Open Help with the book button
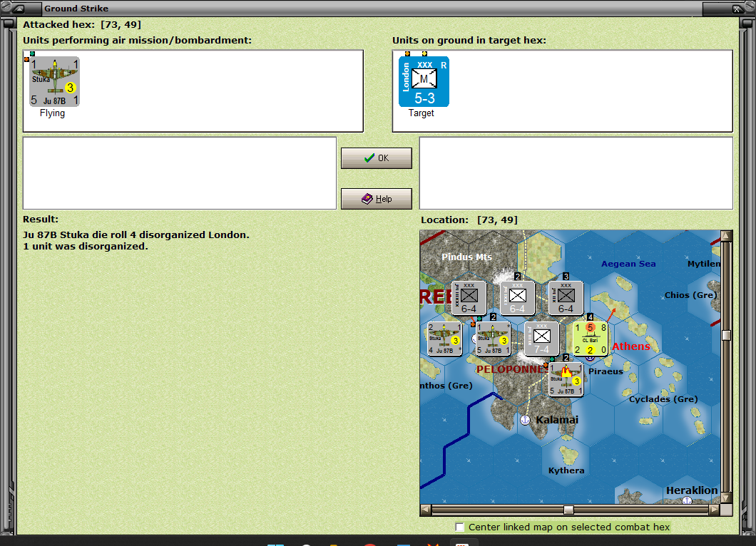Viewport: 756px width, 546px height. click(x=376, y=199)
